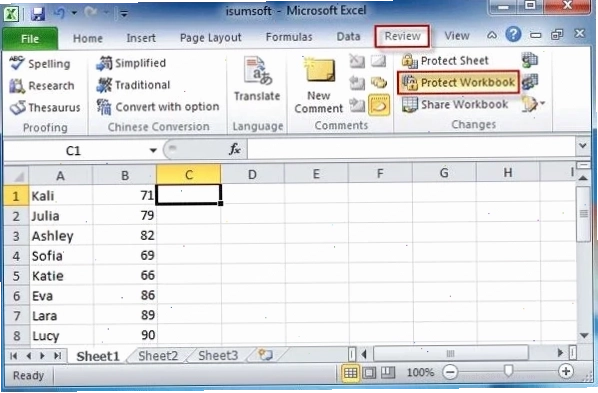This screenshot has height=393, width=598.
Task: Go to the Previous comment
Action: [357, 83]
